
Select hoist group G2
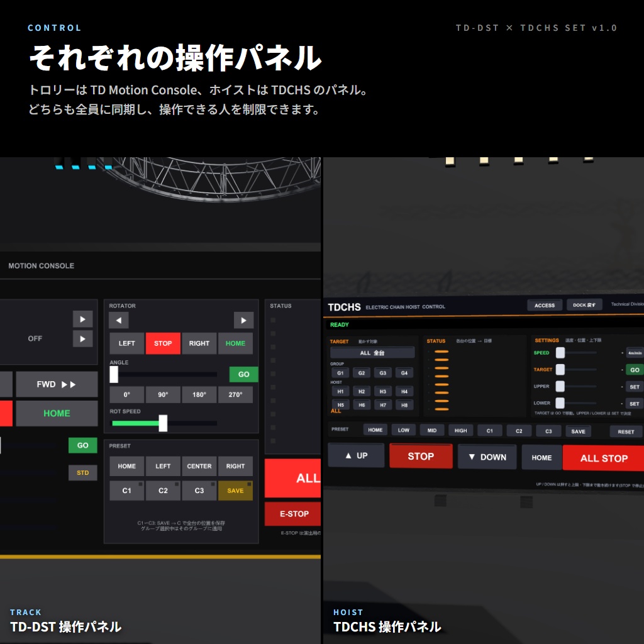coord(362,373)
